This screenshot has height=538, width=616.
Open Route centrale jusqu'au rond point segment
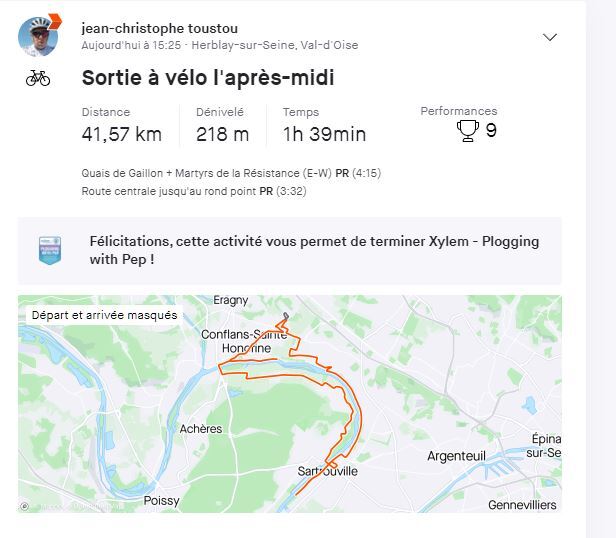pyautogui.click(x=169, y=191)
